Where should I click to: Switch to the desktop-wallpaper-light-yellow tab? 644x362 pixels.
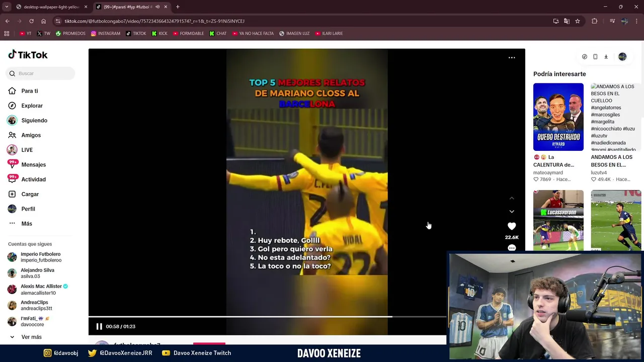(51, 7)
